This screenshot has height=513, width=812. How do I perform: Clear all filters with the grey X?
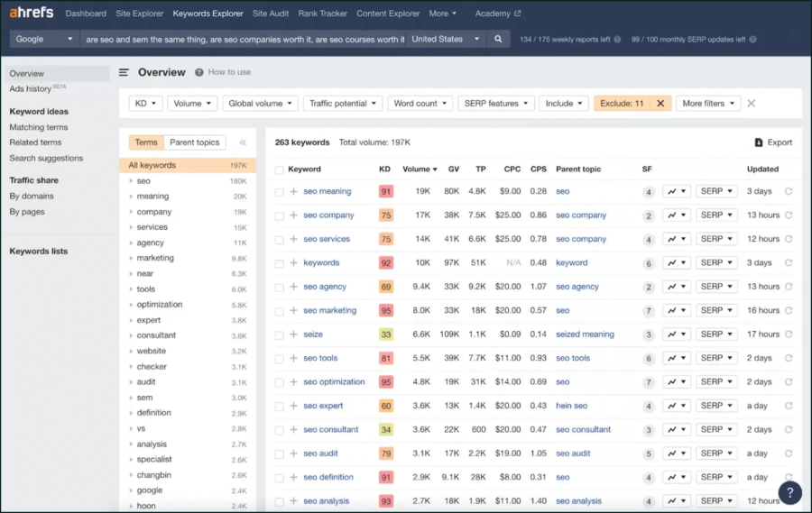pos(751,104)
